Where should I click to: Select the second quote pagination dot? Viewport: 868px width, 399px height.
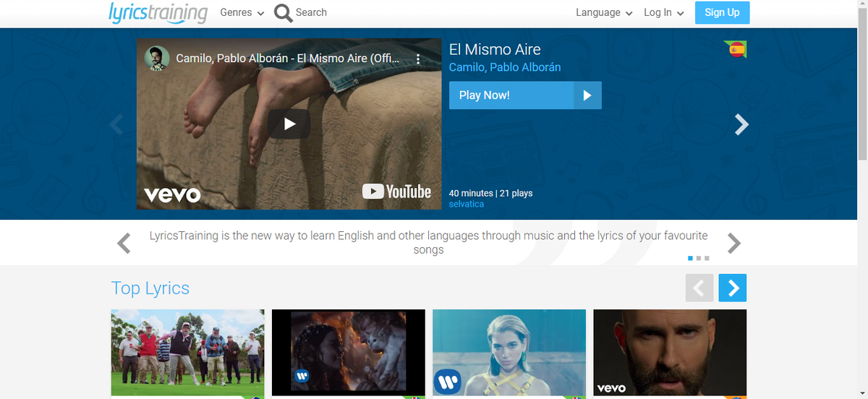(x=699, y=258)
